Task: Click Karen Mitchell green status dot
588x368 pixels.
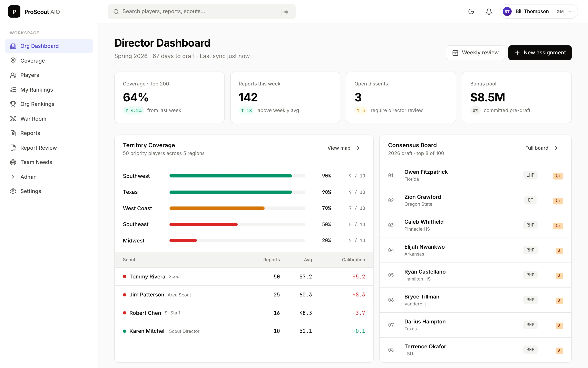Action: click(x=124, y=331)
